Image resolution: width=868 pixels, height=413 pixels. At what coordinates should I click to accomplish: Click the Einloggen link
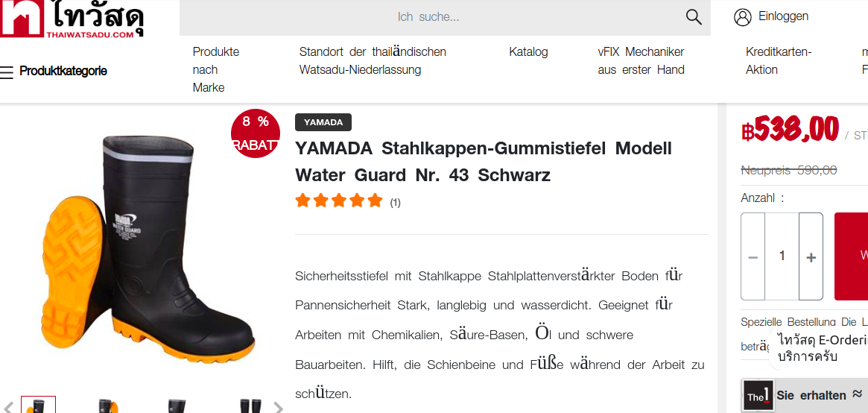[783, 16]
